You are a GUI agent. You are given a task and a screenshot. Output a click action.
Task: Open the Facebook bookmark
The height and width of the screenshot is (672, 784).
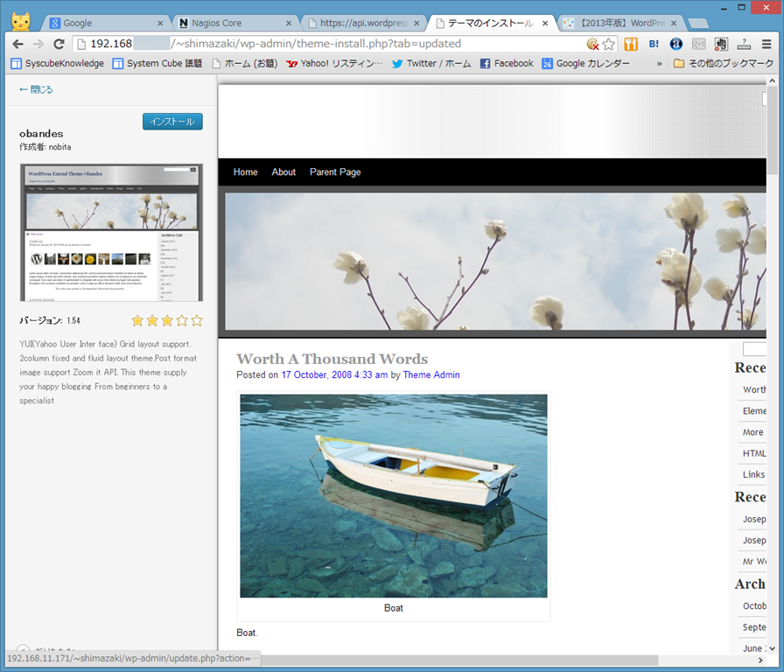click(507, 64)
